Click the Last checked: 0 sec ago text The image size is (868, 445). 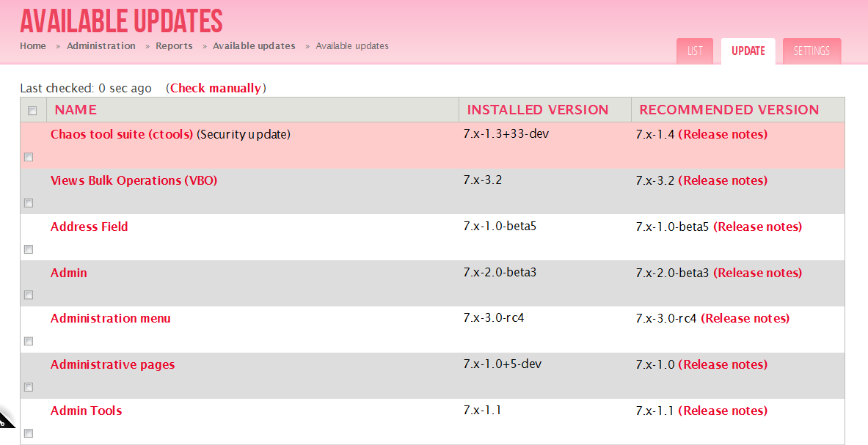pyautogui.click(x=86, y=89)
